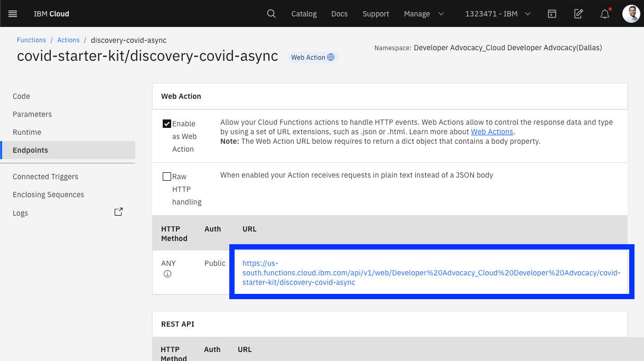Screen dimensions: 644x361
Task: Open Connected Triggers in the sidebar
Action: tap(68, 177)
